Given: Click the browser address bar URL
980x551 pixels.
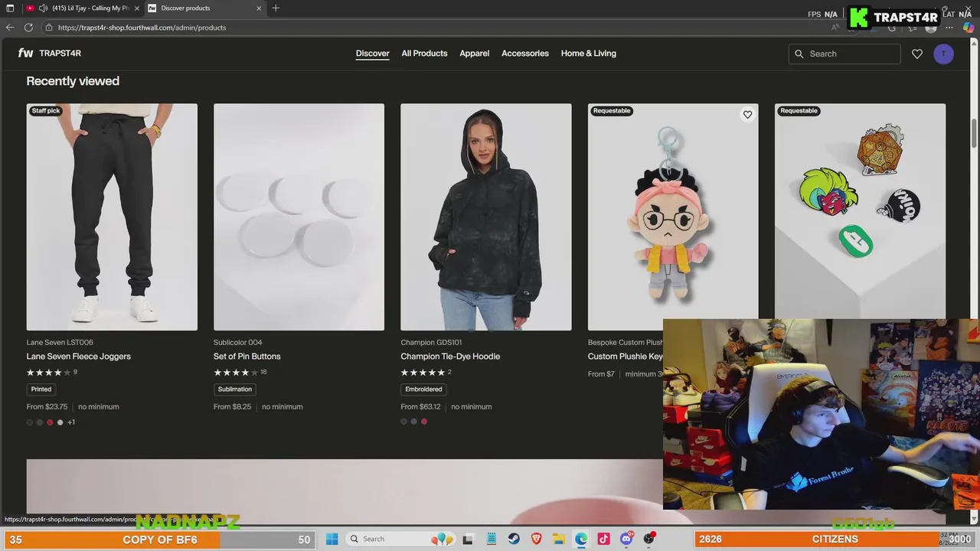Looking at the screenshot, I should [x=142, y=28].
